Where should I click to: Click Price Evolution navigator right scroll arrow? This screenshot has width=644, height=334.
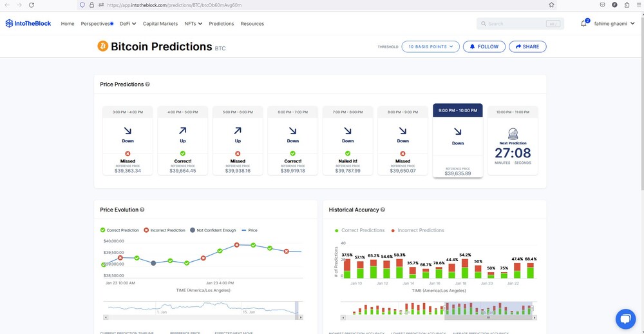[301, 317]
